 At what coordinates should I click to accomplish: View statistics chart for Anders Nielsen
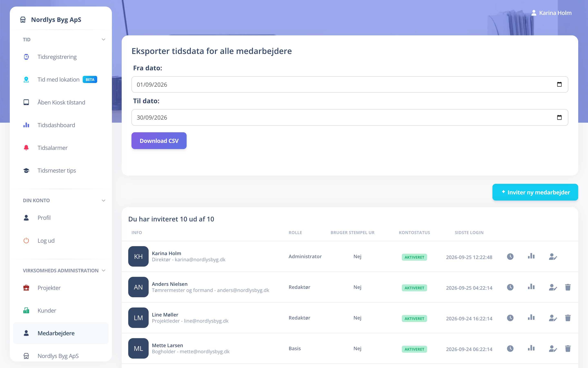pos(531,287)
